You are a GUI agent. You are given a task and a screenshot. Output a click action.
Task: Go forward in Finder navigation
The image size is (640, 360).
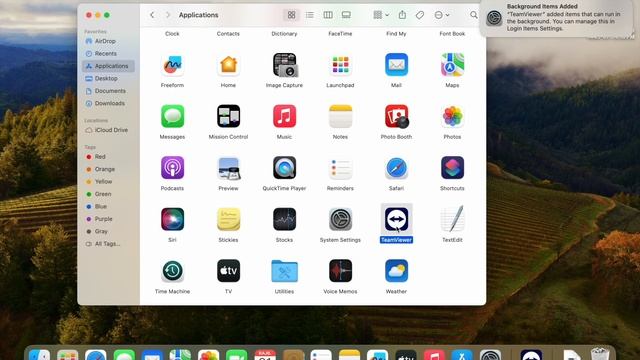(168, 15)
